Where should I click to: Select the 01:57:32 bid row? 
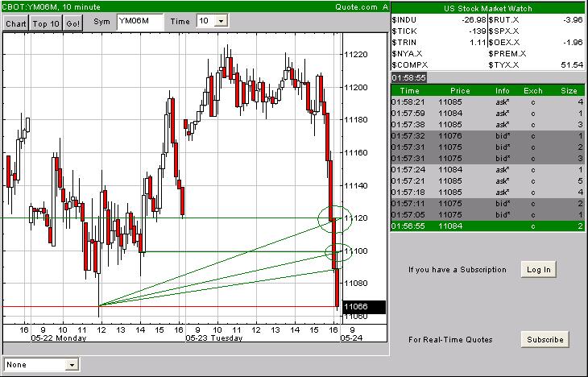[x=487, y=136]
